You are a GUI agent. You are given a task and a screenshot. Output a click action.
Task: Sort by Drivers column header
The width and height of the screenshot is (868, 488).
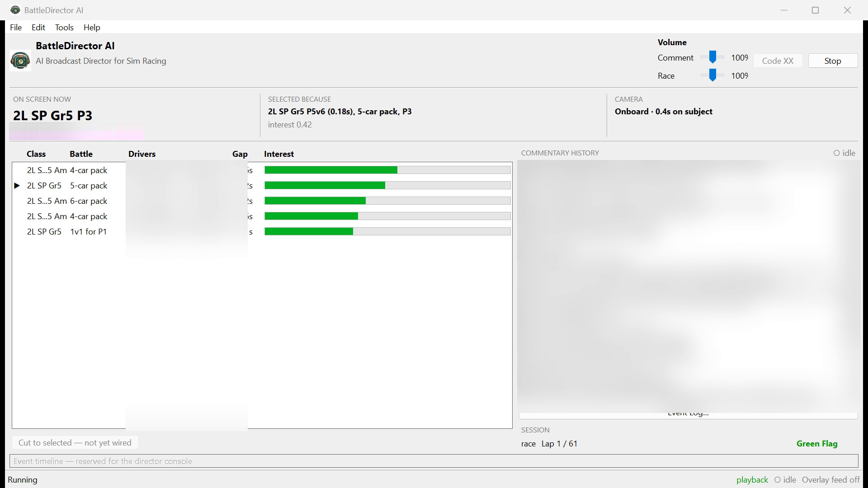tap(142, 154)
